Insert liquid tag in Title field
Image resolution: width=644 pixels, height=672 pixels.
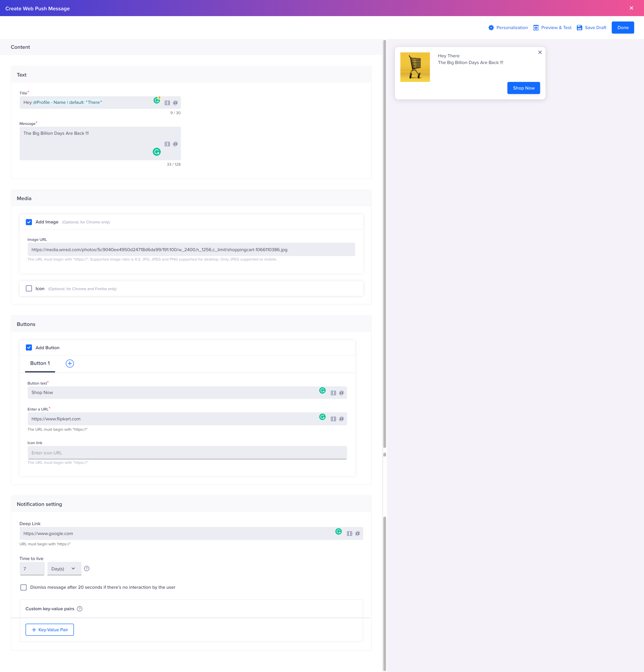coord(167,103)
